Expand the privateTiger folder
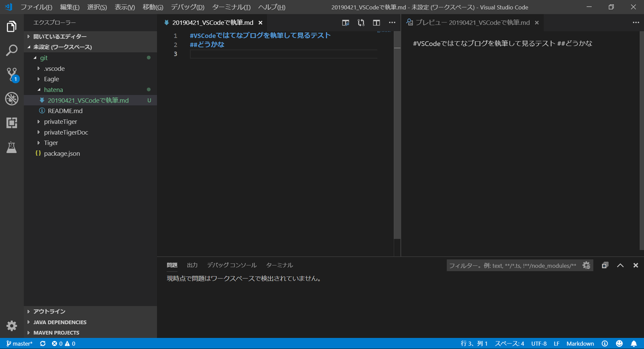The height and width of the screenshot is (349, 644). coord(90,121)
